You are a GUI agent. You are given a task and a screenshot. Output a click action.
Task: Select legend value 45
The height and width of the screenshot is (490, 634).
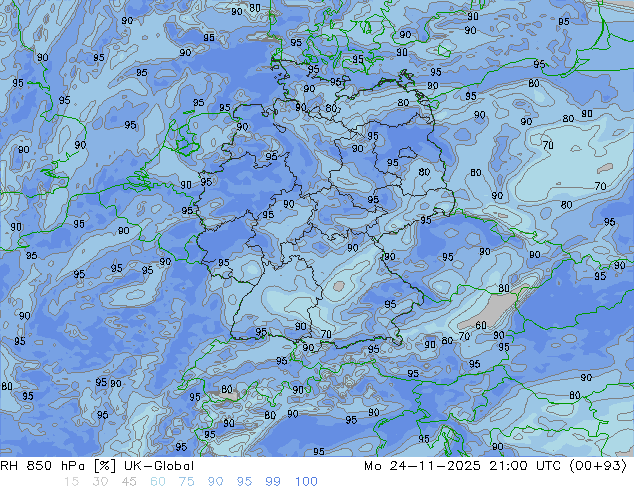tap(129, 482)
